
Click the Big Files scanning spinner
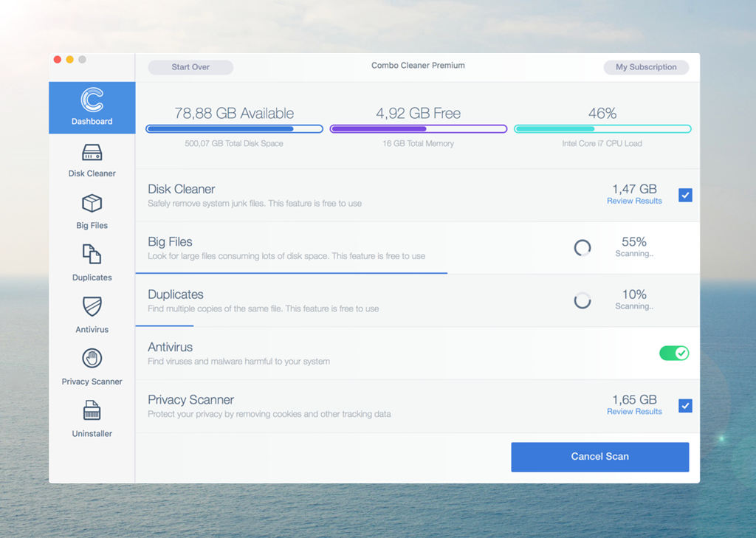582,248
